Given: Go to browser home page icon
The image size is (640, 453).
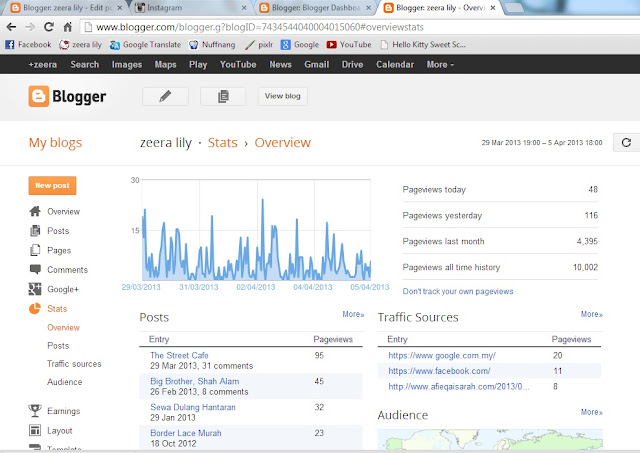Looking at the screenshot, I should [68, 27].
